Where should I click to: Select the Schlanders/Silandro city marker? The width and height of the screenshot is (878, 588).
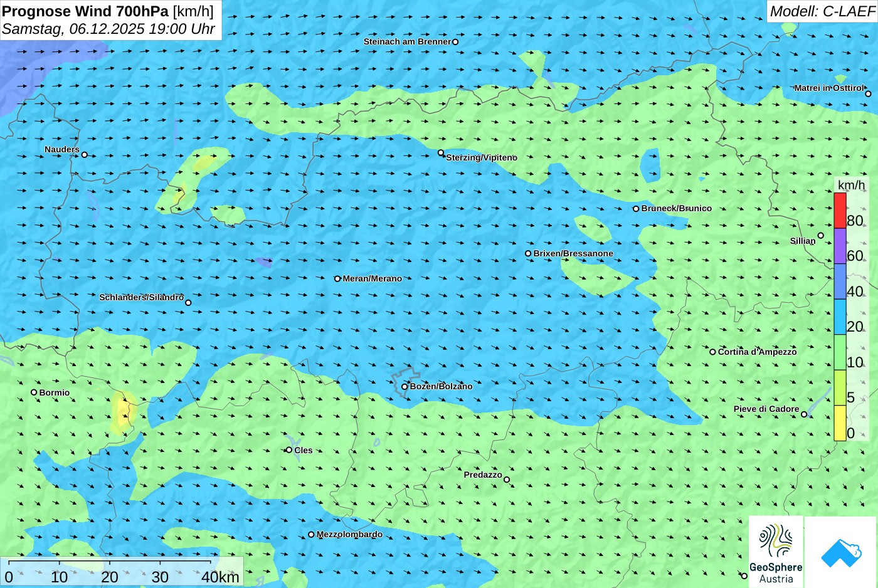[188, 303]
